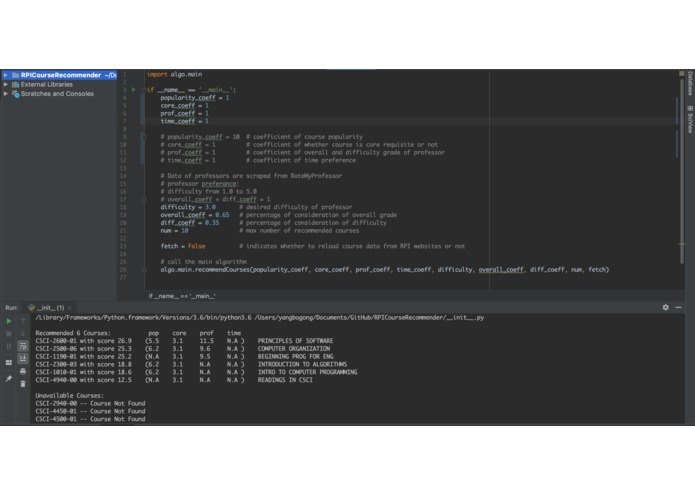Viewport: 695px width, 494px height.
Task: Stop the running process in Run panel
Action: (x=9, y=333)
